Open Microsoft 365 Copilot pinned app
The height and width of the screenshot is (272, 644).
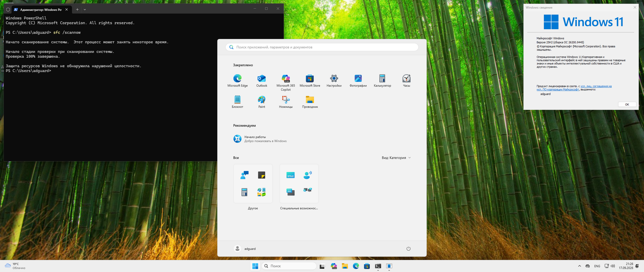(286, 83)
